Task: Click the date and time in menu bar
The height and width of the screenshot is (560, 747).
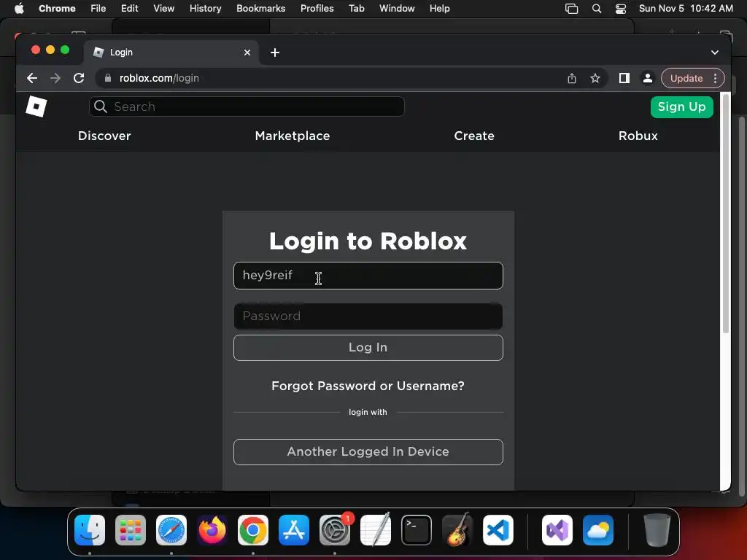Action: pyautogui.click(x=686, y=9)
